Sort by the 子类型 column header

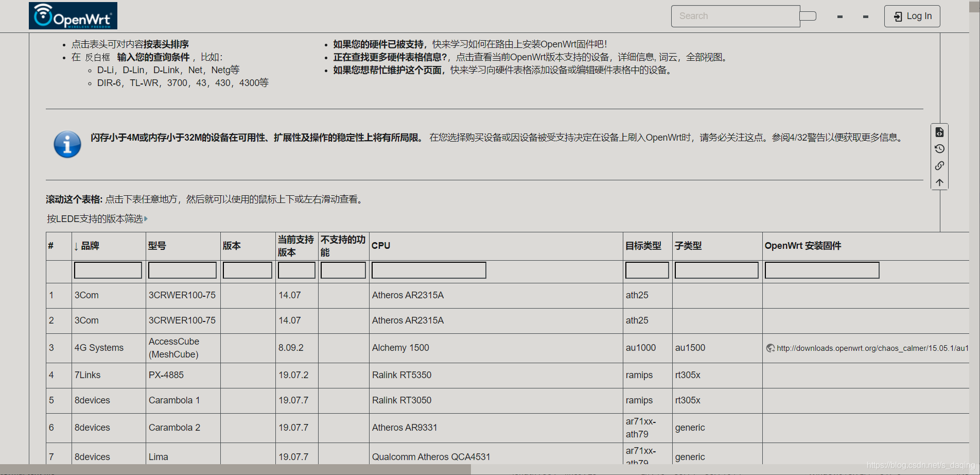717,246
